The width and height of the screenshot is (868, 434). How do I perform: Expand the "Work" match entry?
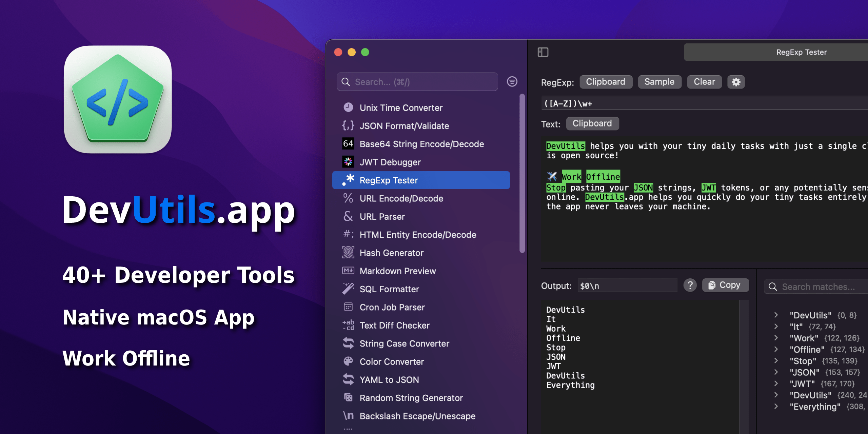776,338
